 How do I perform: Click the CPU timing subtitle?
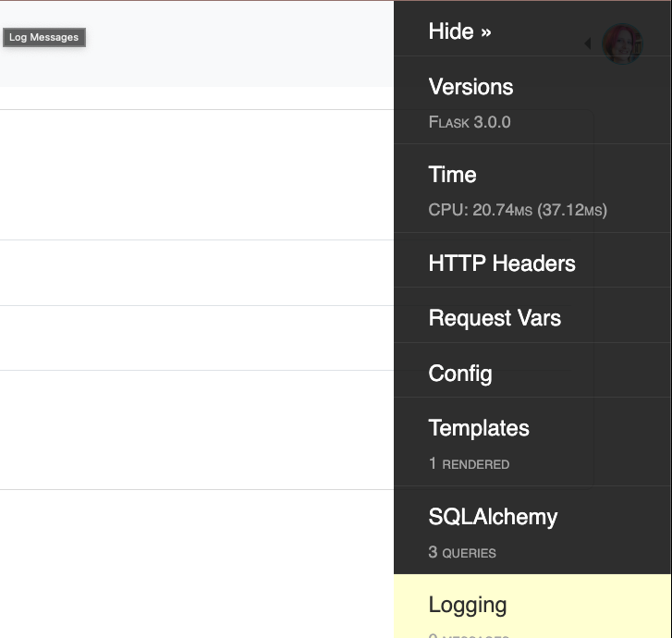pos(518,210)
